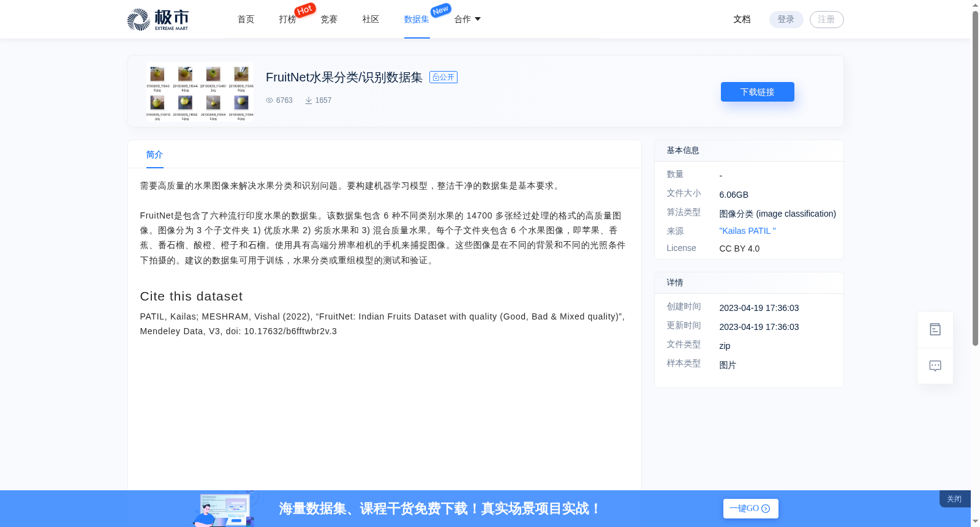Click the 图像分类 (image classification) value
Image resolution: width=980 pixels, height=527 pixels.
point(777,214)
